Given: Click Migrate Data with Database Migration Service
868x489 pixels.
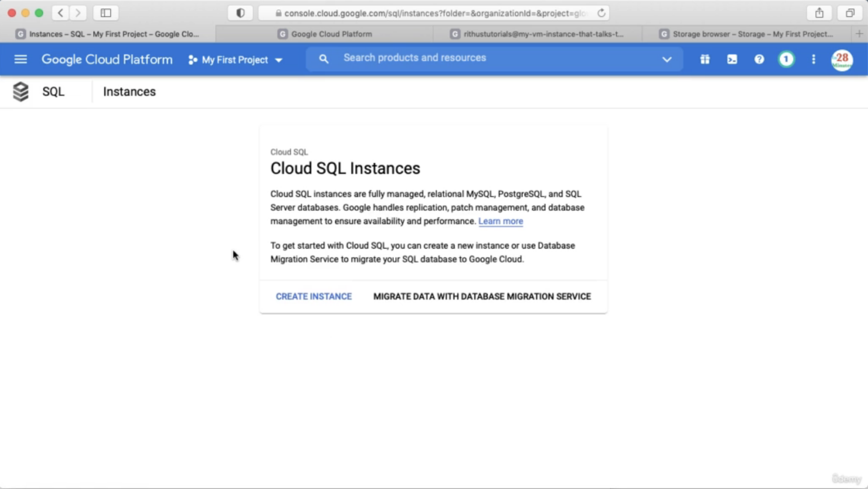Looking at the screenshot, I should click(482, 296).
